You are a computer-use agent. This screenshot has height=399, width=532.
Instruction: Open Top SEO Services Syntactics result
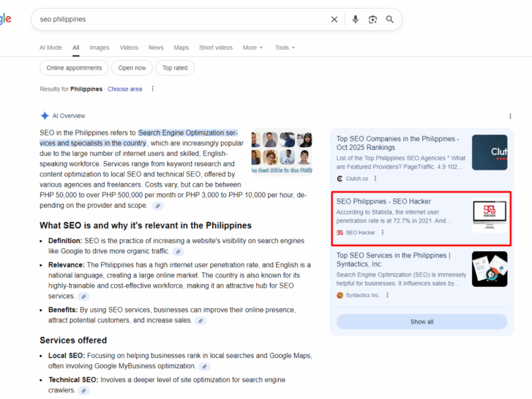click(394, 260)
